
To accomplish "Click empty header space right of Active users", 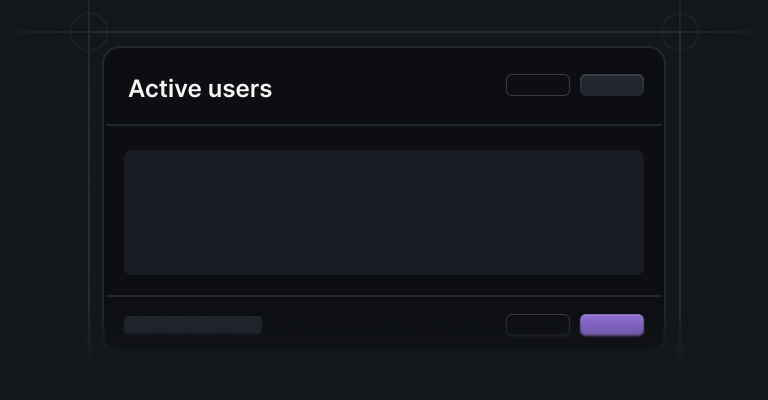I will coord(387,86).
